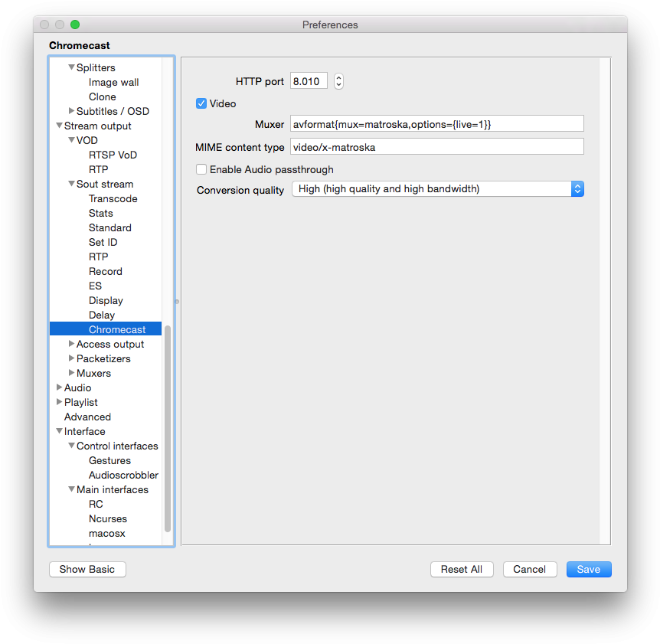The height and width of the screenshot is (644, 660).
Task: Click the Show Basic button
Action: tap(87, 569)
